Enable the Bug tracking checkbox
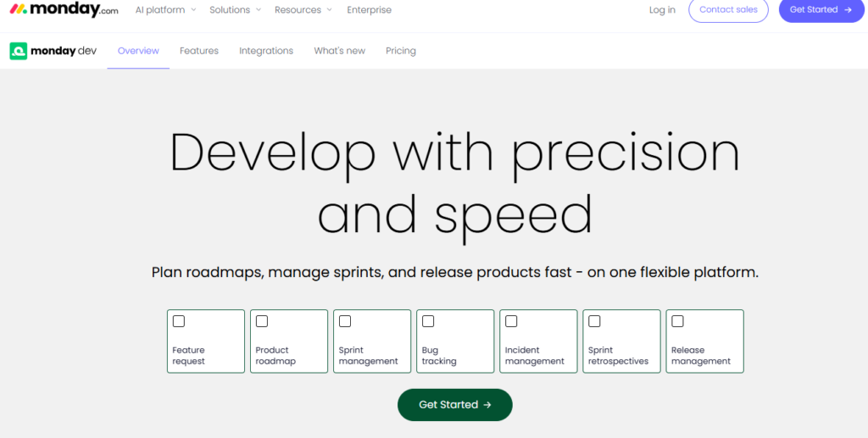This screenshot has width=868, height=438. pos(428,321)
